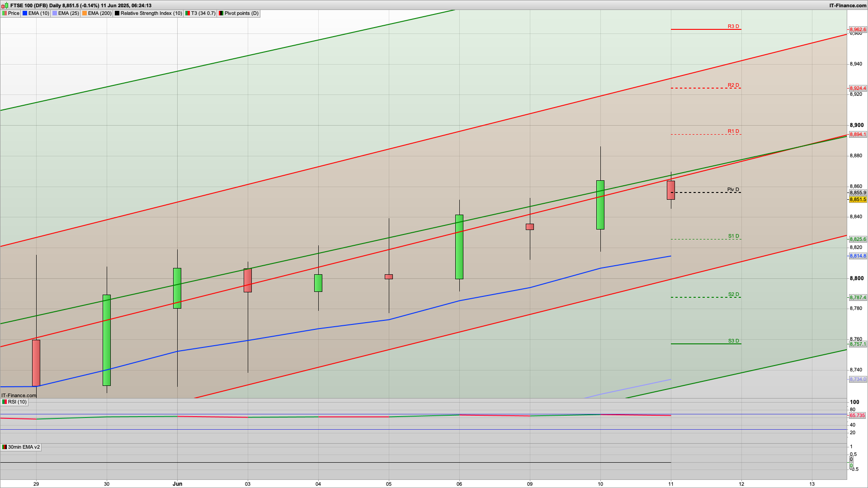Click the S3 D pivot level label
Image resolution: width=868 pixels, height=488 pixels.
733,341
